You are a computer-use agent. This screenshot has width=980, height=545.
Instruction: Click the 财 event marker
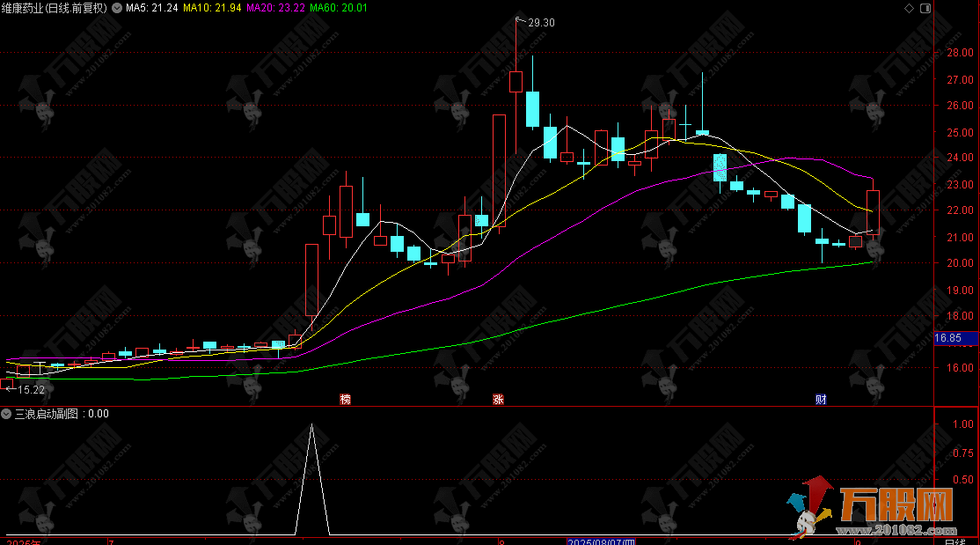pyautogui.click(x=822, y=399)
